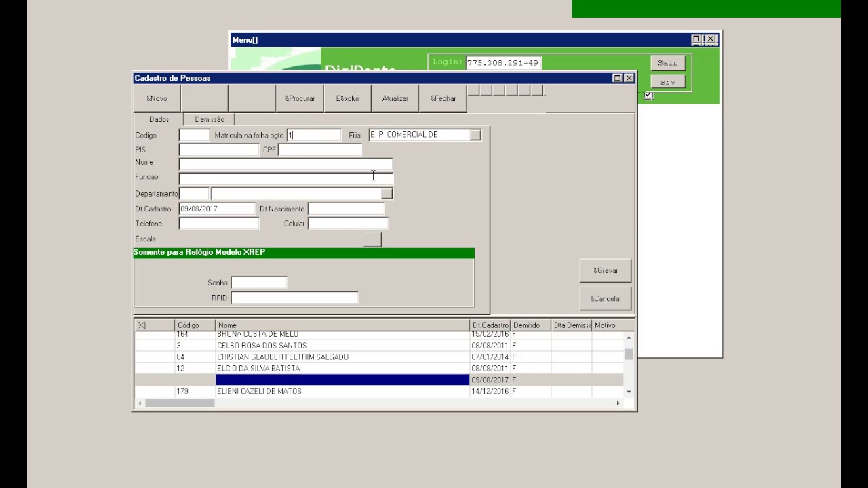This screenshot has height=488, width=868.
Task: Click the [X] column header
Action: [155, 325]
